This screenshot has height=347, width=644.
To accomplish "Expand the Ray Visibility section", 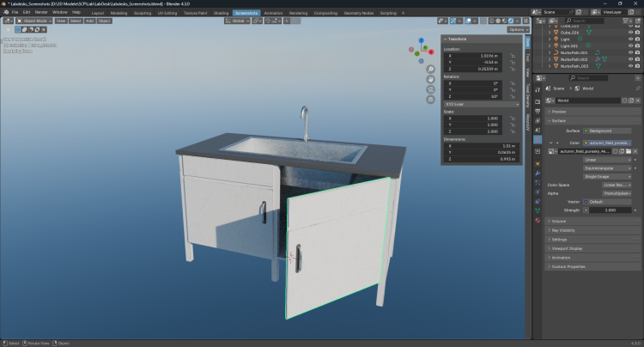I will [564, 230].
